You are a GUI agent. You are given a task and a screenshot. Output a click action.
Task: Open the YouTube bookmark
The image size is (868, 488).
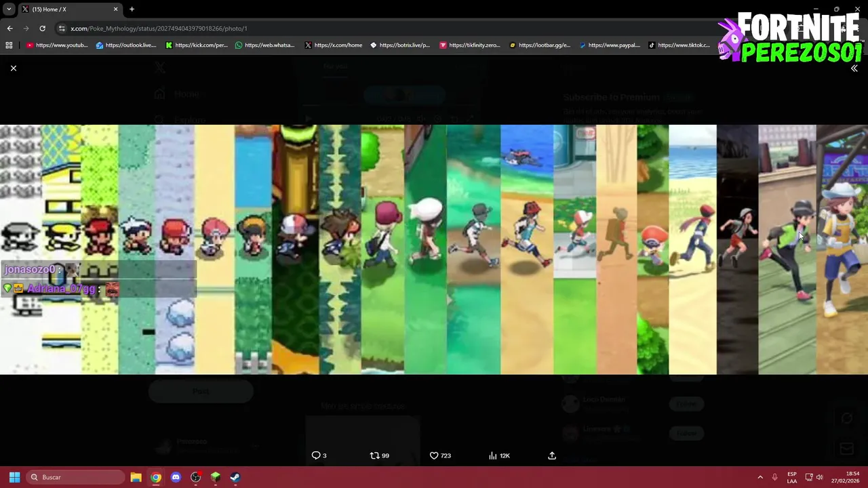click(x=58, y=45)
